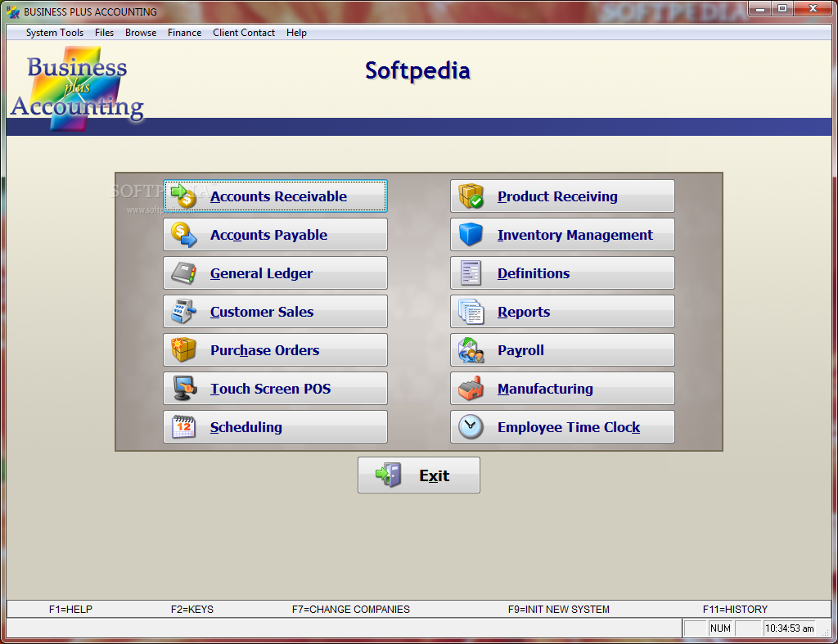Open the Help menu
Screen dimensions: 838x644
(296, 33)
